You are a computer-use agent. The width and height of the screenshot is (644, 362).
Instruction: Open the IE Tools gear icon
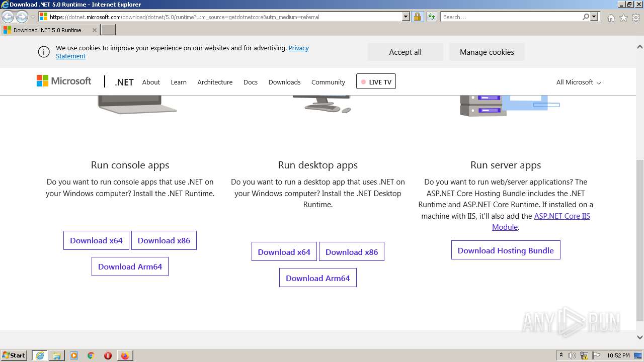pyautogui.click(x=636, y=18)
